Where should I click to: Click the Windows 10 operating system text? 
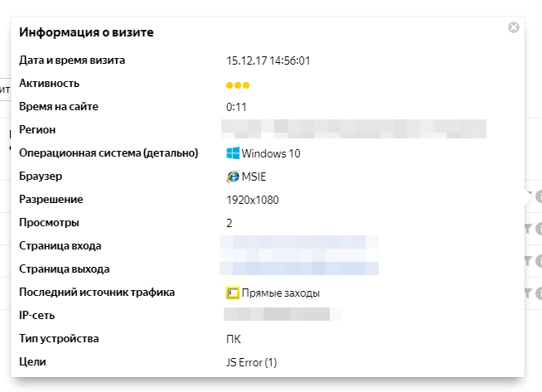pyautogui.click(x=271, y=153)
